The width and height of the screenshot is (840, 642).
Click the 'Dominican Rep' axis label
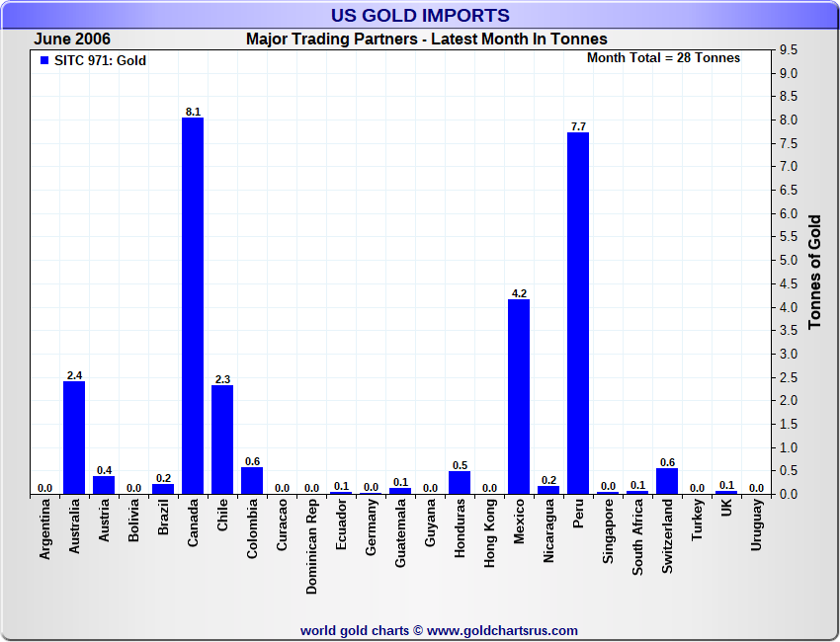[x=311, y=547]
